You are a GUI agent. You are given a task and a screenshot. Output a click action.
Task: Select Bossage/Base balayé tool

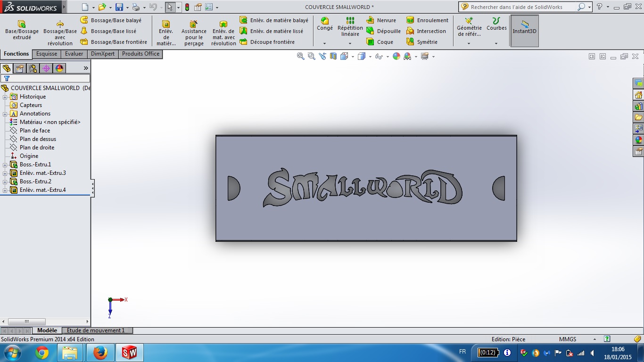click(111, 20)
